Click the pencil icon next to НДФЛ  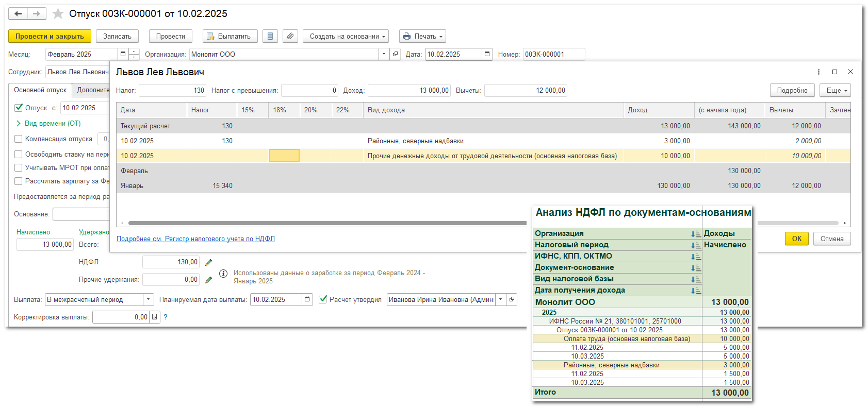208,262
